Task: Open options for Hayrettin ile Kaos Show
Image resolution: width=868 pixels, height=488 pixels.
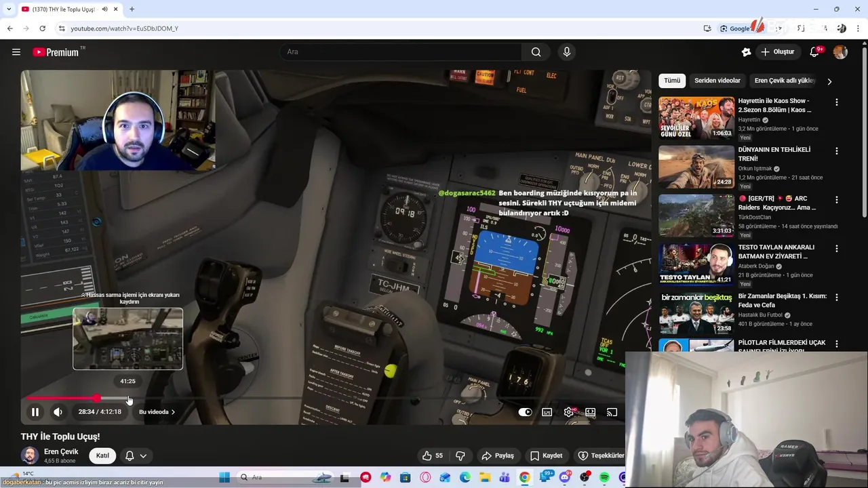Action: [x=836, y=102]
